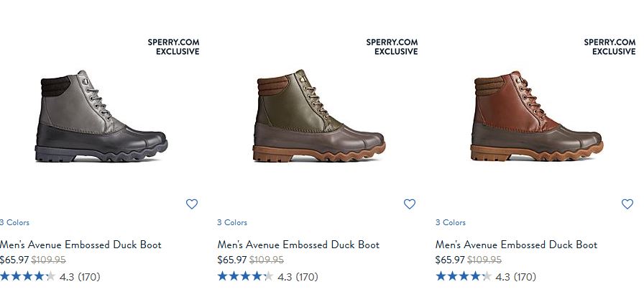Image resolution: width=644 pixels, height=305 pixels.
Task: Show the 3 Colors options for olive boot
Action: [x=232, y=222]
